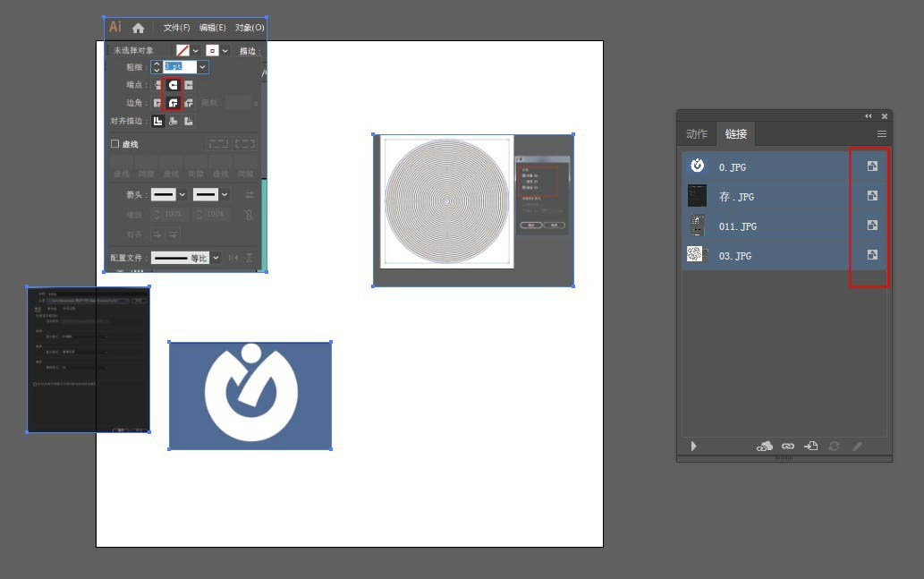
Task: Open the 配置文件 profile dropdown
Action: tap(216, 258)
